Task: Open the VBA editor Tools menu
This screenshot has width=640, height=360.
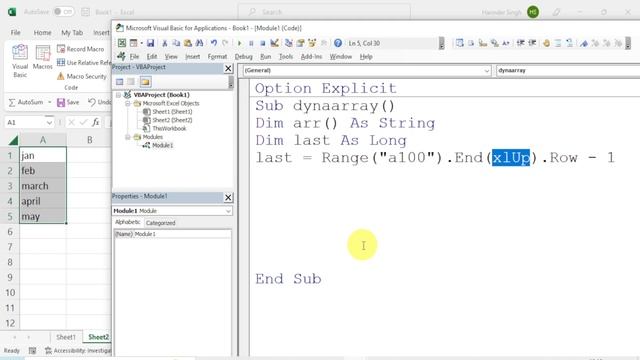Action: pos(286,57)
